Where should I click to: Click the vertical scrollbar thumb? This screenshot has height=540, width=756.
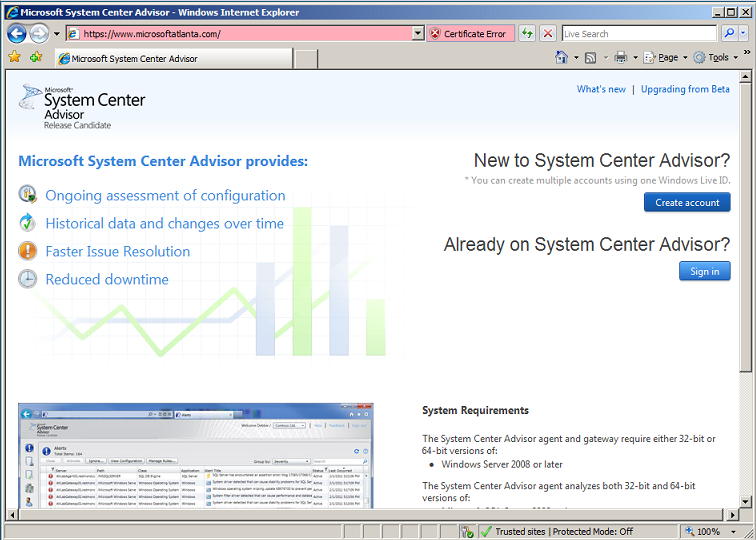745,227
